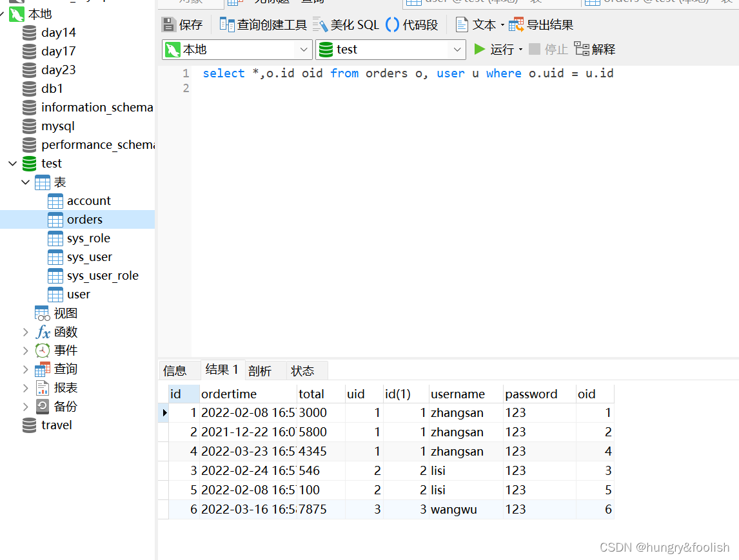Viewport: 739px width, 560px height.
Task: Click the day23 database icon
Action: tap(29, 70)
